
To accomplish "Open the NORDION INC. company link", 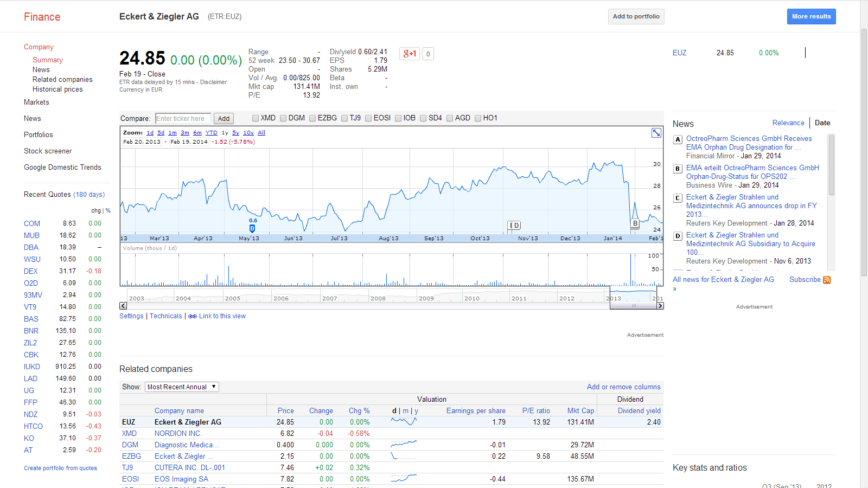I will pos(178,434).
